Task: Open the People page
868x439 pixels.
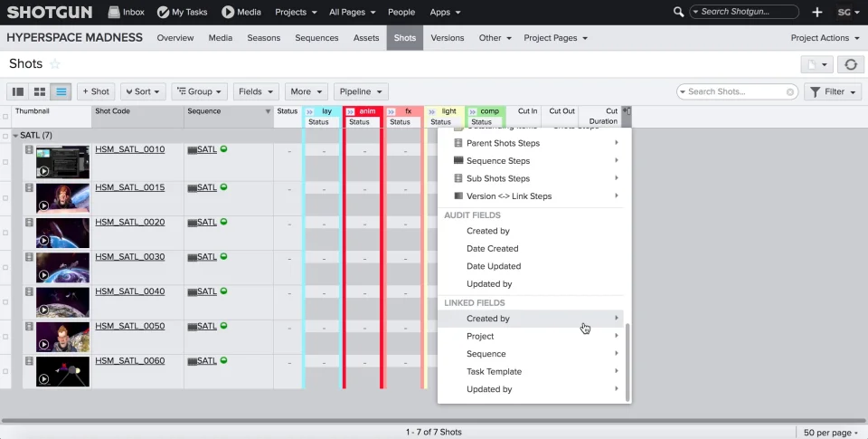Action: (401, 12)
